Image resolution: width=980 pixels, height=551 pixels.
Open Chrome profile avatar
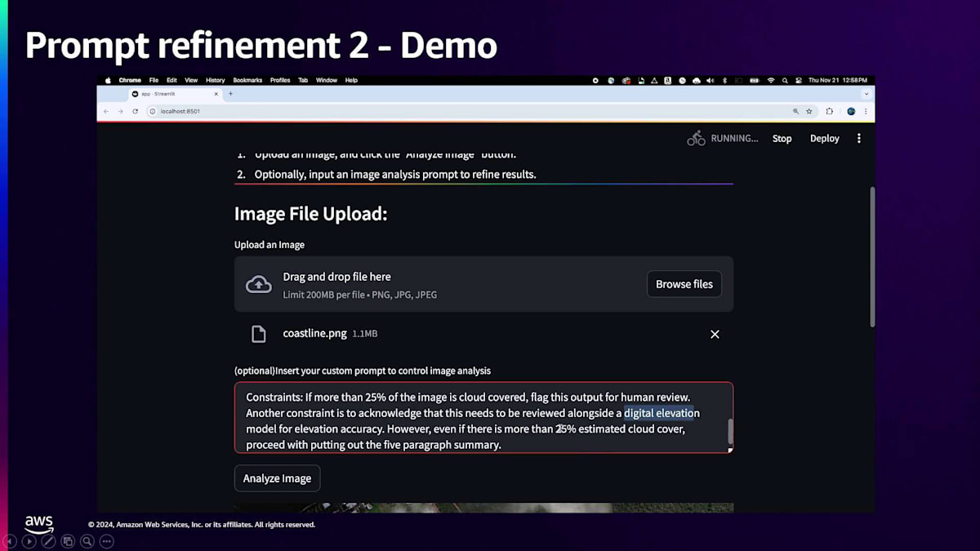pos(851,111)
